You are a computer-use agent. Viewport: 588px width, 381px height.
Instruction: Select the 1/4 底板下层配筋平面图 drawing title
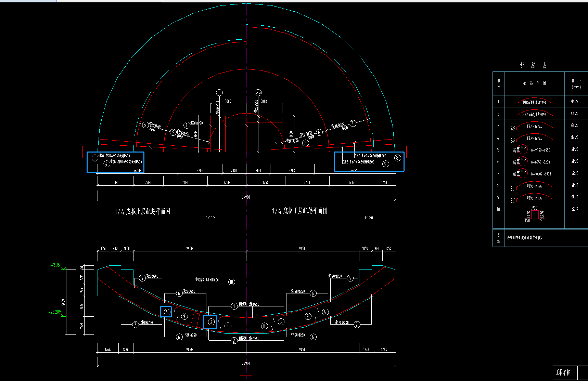(x=300, y=211)
